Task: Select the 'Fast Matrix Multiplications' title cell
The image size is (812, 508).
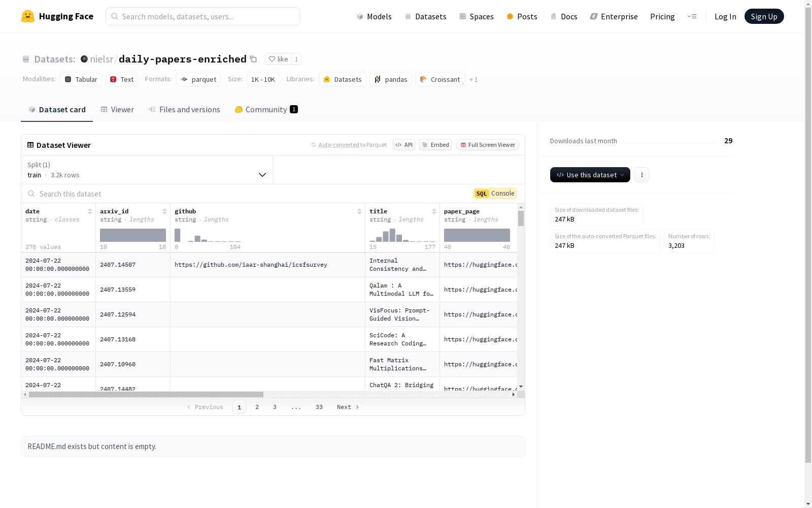Action: (x=402, y=364)
